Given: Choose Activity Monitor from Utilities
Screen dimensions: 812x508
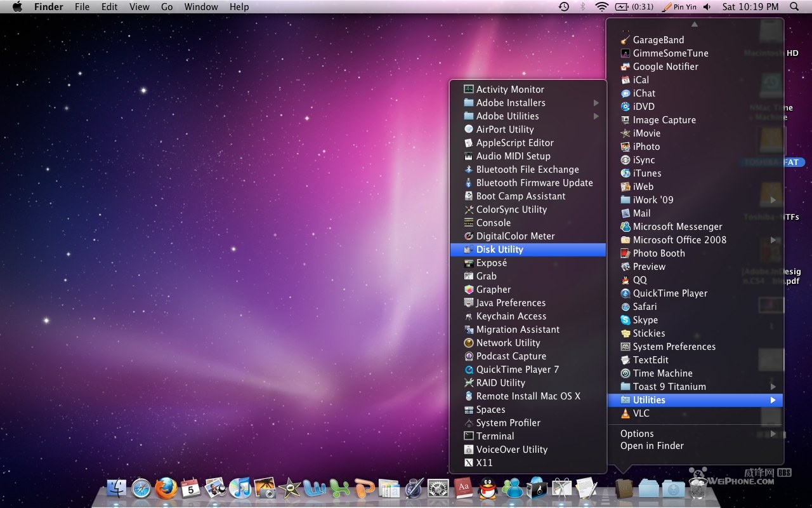Looking at the screenshot, I should pyautogui.click(x=510, y=90).
